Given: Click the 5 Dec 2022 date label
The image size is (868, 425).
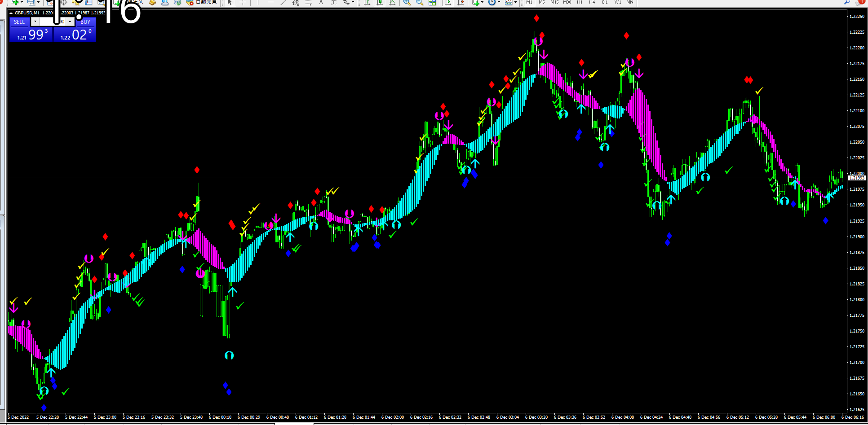Looking at the screenshot, I should pyautogui.click(x=18, y=417).
